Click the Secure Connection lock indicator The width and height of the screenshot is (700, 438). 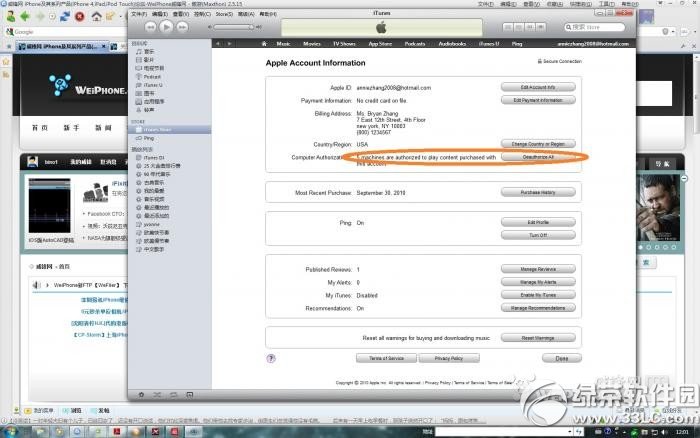559,61
